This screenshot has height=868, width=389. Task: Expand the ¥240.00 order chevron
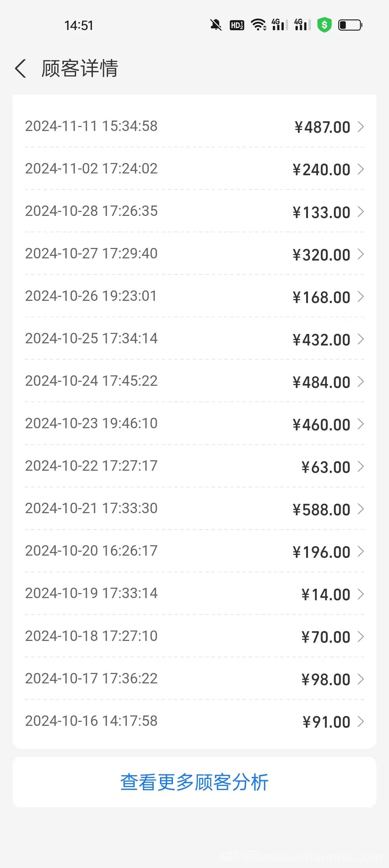(361, 169)
